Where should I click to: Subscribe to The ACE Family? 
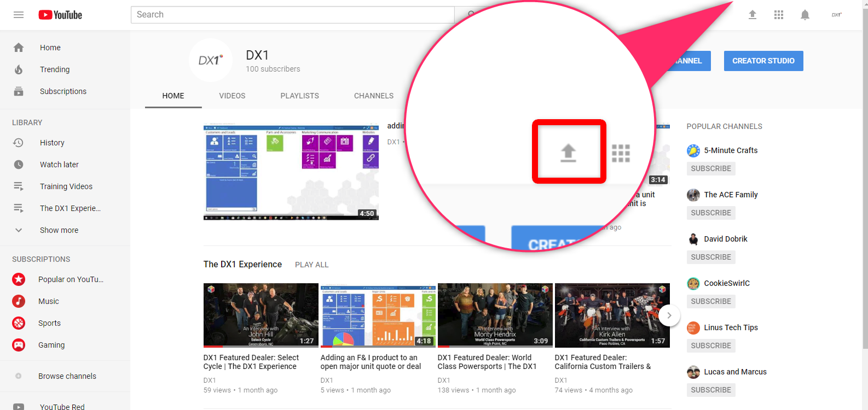[x=711, y=213]
